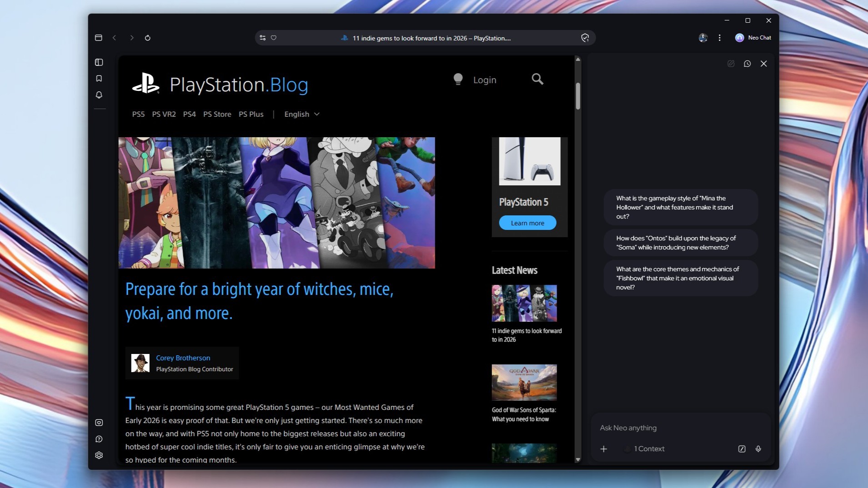
Task: Switch to the PS Store section
Action: 217,114
